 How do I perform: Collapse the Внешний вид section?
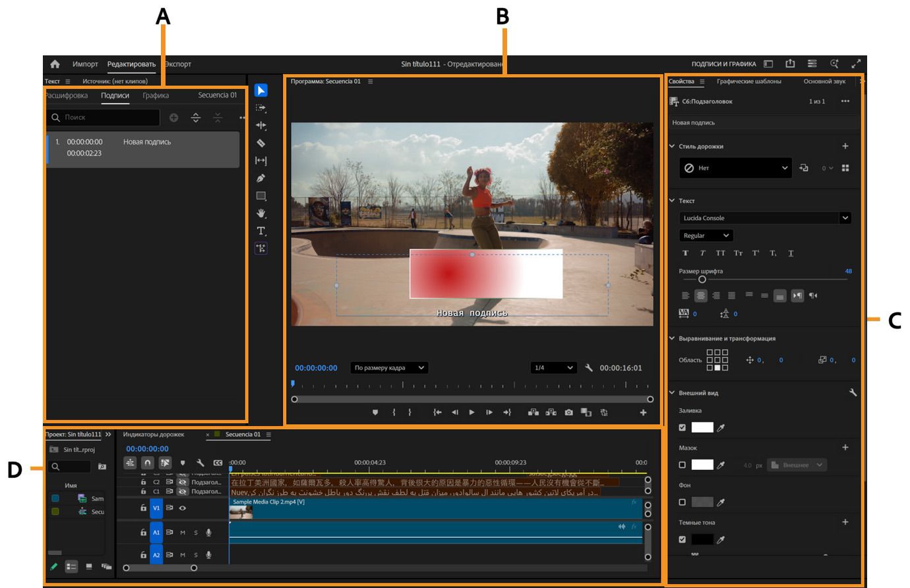coord(672,393)
